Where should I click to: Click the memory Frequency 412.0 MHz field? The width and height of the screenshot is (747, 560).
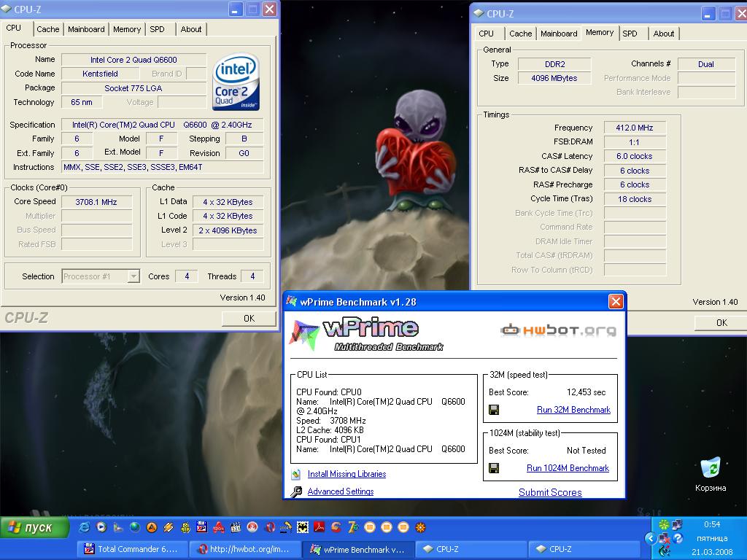pos(635,128)
